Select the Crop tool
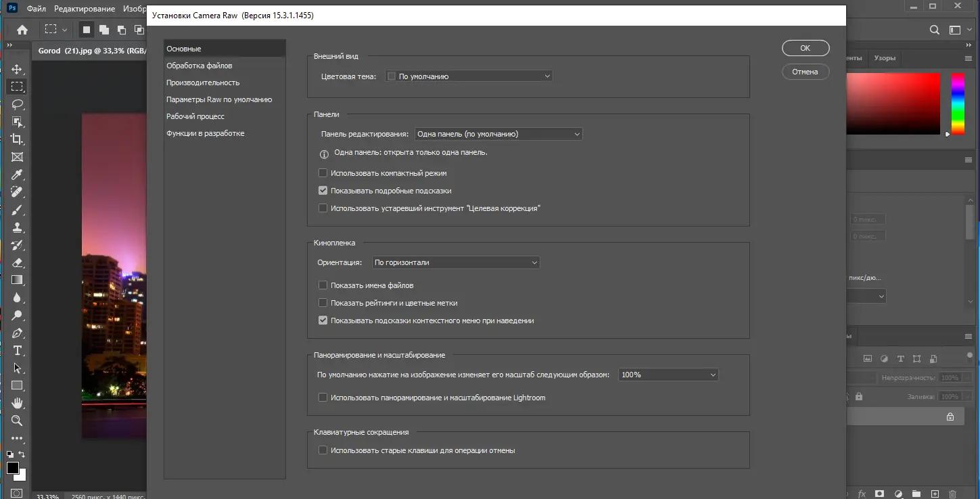Image resolution: width=980 pixels, height=499 pixels. (17, 139)
